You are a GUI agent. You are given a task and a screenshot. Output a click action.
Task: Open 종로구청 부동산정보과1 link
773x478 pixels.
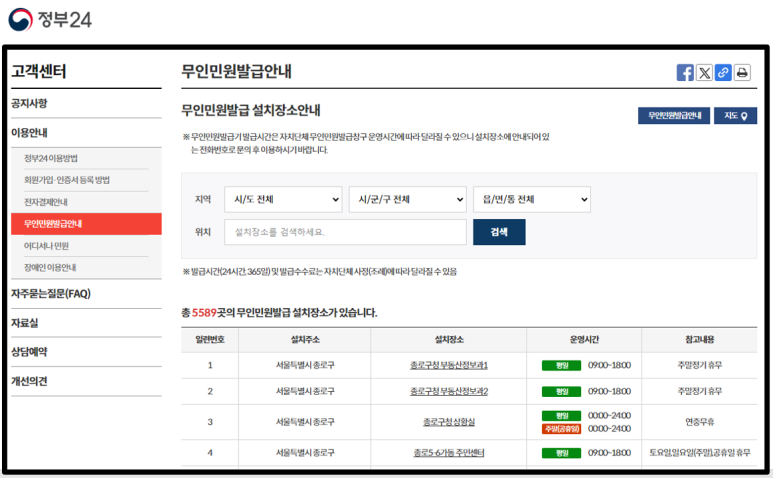click(449, 365)
